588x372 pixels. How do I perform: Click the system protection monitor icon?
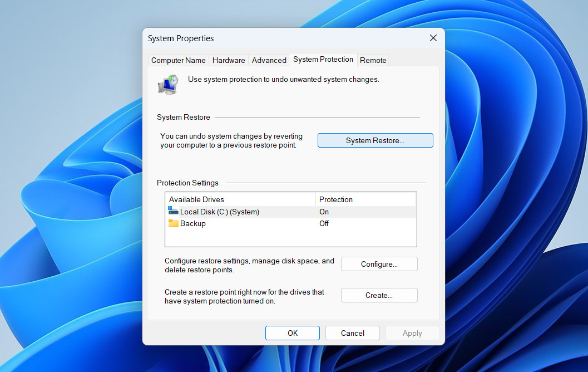[x=168, y=85]
